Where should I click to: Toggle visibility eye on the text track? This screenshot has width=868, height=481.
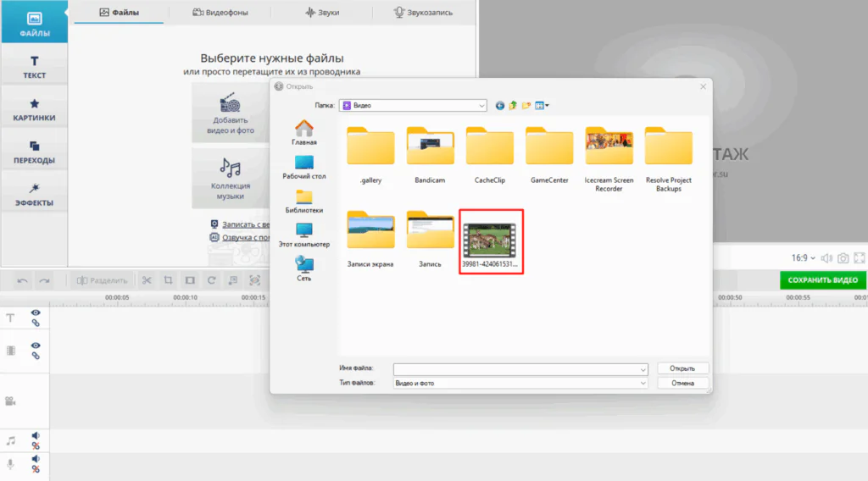pyautogui.click(x=36, y=313)
